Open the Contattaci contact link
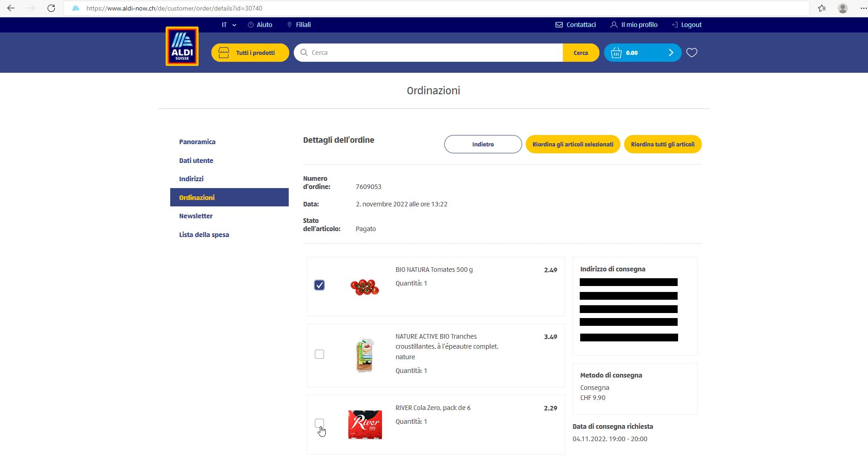The height and width of the screenshot is (459, 868). coord(576,25)
